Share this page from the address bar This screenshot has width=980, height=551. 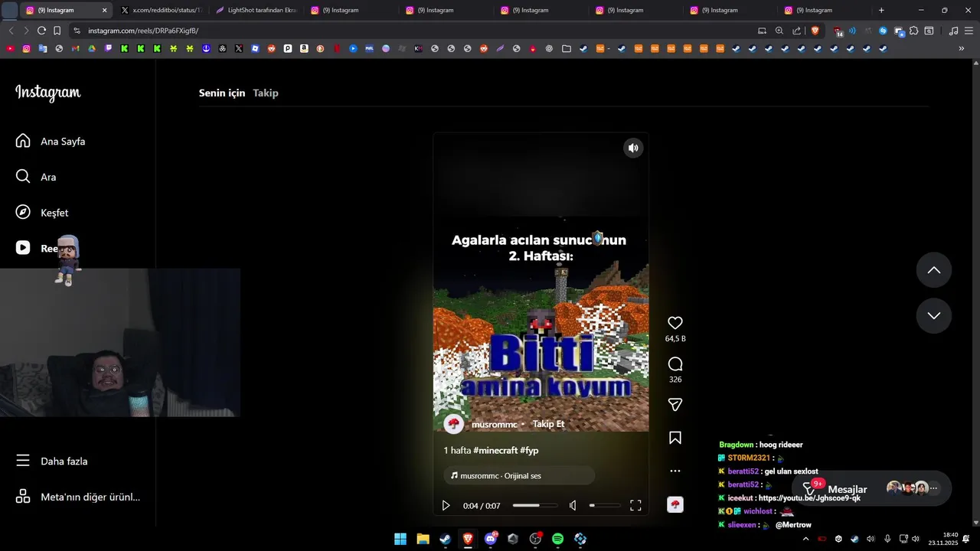pos(796,31)
